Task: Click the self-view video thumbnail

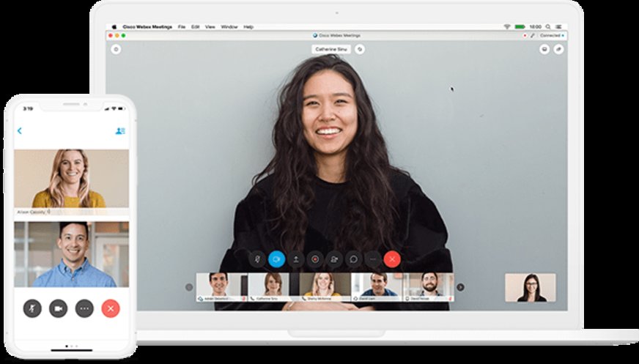Action: tap(530, 288)
